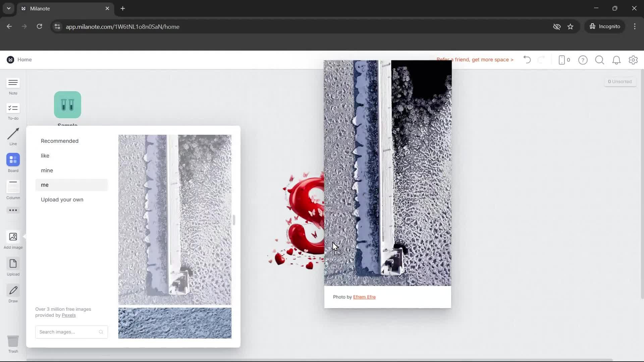The image size is (644, 362).
Task: Expand the more tools ellipsis menu
Action: pyautogui.click(x=13, y=210)
